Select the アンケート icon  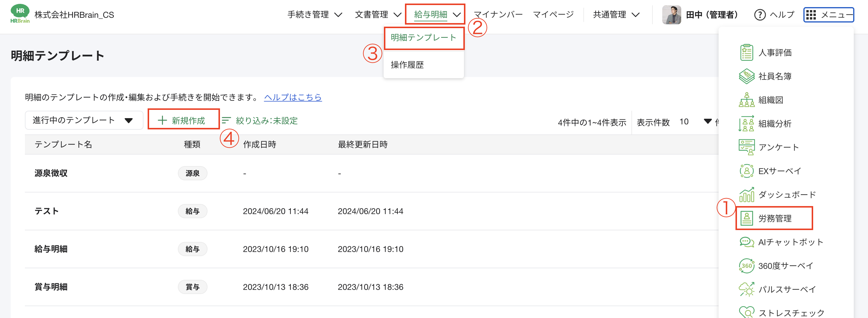778,147
